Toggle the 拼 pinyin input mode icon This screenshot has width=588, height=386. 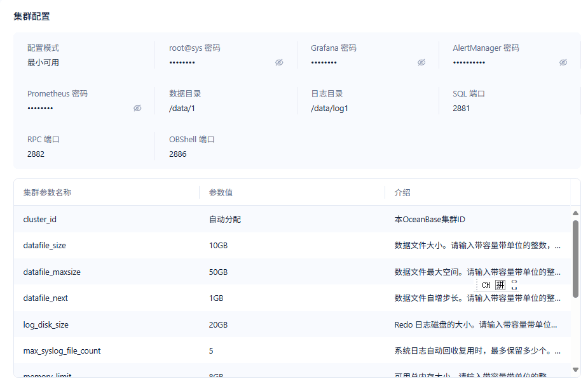coord(500,285)
